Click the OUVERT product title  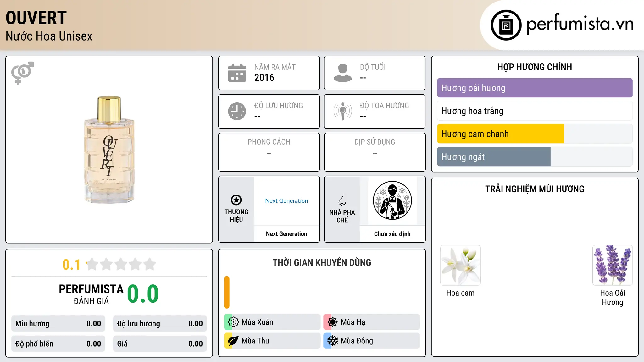coord(36,18)
